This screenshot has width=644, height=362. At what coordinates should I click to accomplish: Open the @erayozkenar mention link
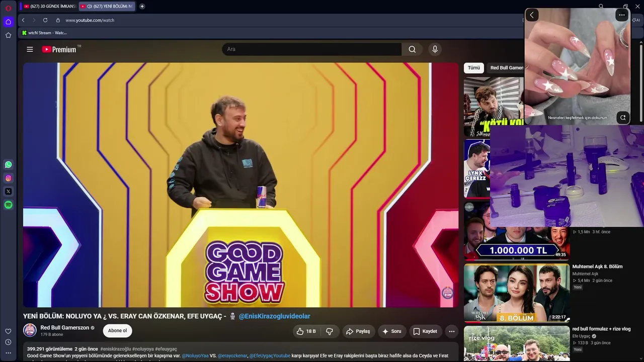(x=232, y=356)
